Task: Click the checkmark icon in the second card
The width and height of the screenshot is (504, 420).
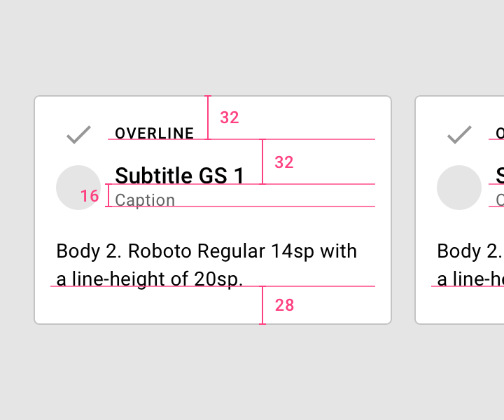Action: (459, 134)
